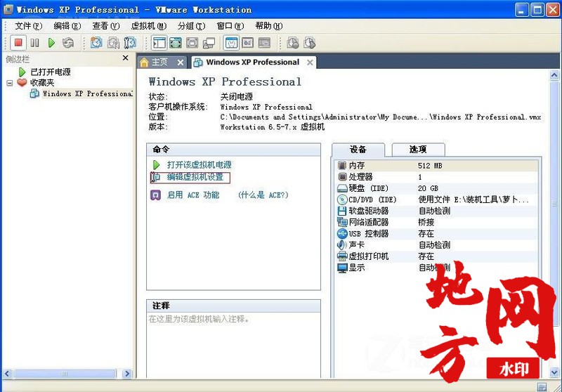This screenshot has width=562, height=392.
Task: Click the VMX file path after 位置
Action: pyautogui.click(x=381, y=117)
